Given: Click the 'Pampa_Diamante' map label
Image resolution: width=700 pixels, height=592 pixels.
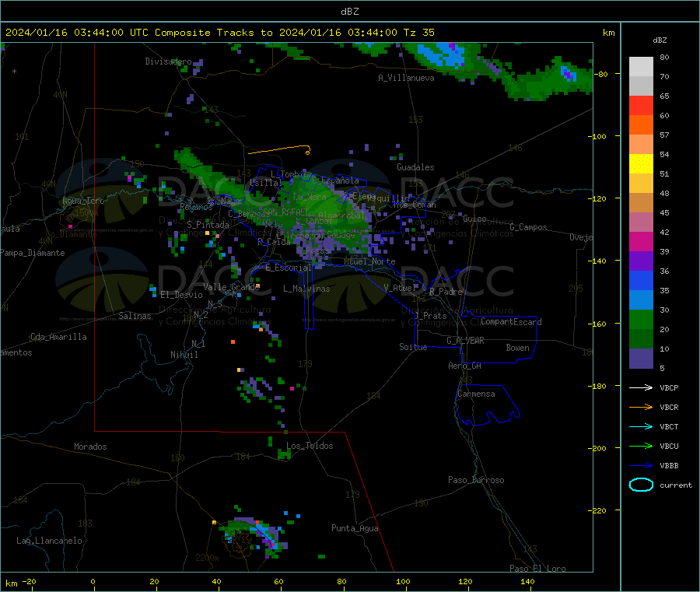Looking at the screenshot, I should click(x=32, y=253).
